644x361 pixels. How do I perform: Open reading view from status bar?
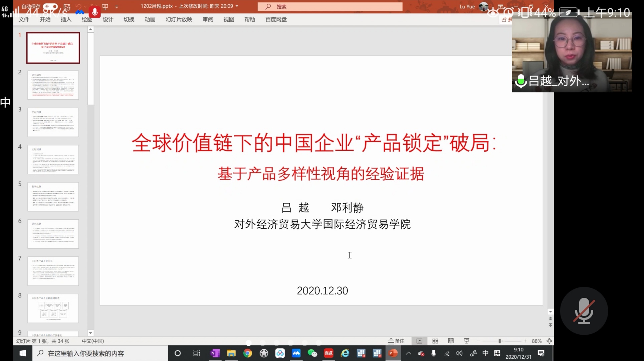451,341
